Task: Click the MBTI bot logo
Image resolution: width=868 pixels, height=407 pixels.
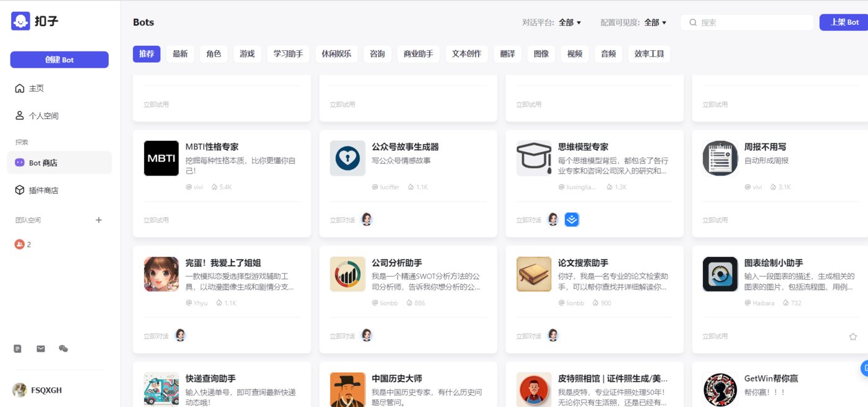Action: click(x=161, y=158)
